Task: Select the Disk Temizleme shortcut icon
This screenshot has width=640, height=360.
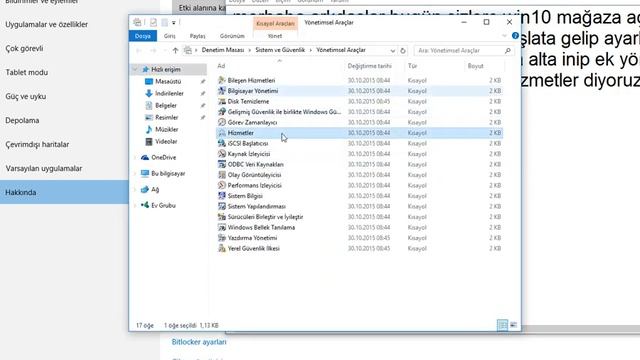Action: pos(222,101)
